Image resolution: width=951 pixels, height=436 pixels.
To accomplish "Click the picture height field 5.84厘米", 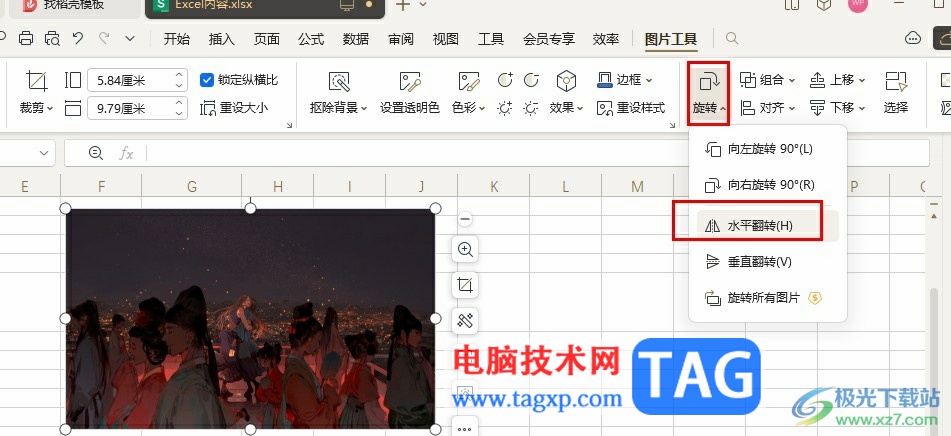I will click(x=137, y=80).
